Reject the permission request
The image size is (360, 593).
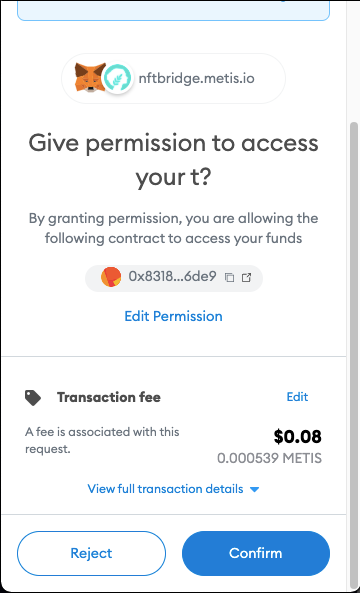[x=91, y=553]
